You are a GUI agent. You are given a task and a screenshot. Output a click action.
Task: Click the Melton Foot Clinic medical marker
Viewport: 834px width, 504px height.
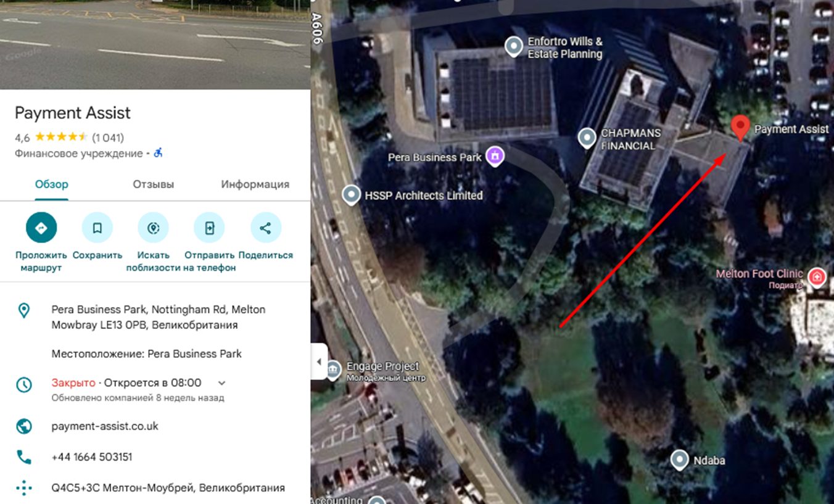tap(817, 277)
